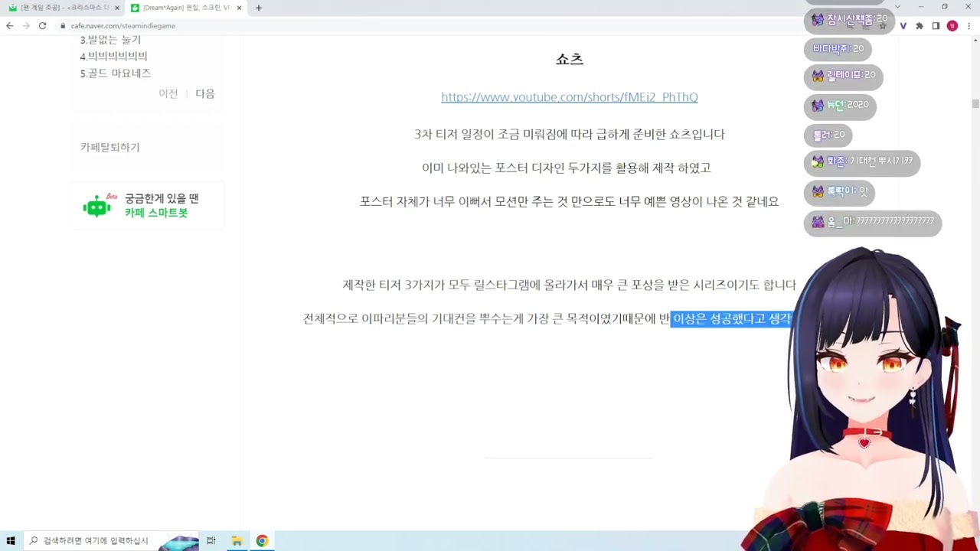This screenshot has width=980, height=551.
Task: Click the line starting with 제작한 티저 3가지가
Action: [569, 285]
